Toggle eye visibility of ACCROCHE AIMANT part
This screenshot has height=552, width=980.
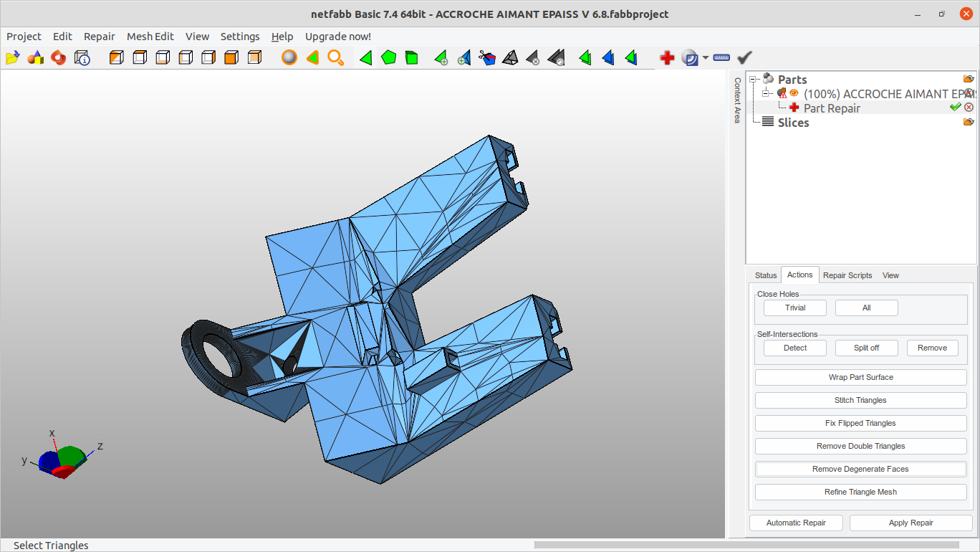(794, 93)
